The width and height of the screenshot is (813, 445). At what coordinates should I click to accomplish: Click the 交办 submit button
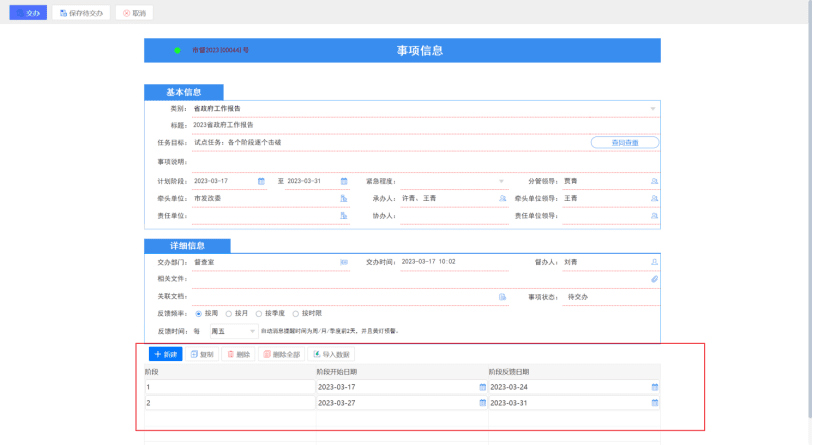[28, 13]
